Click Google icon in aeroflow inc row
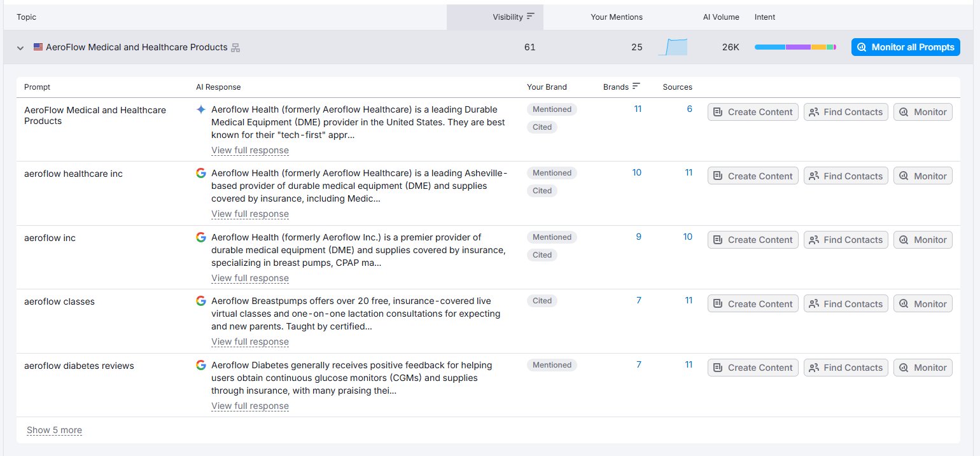 pos(201,237)
